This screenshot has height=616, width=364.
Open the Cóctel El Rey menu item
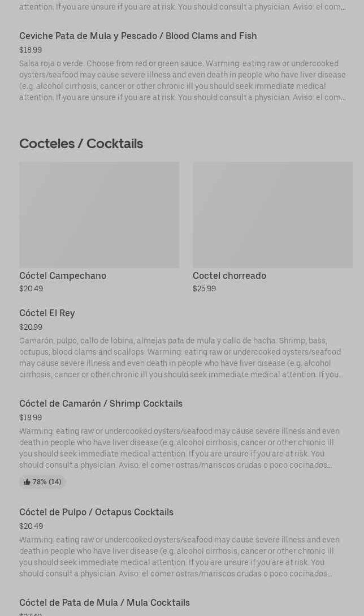[47, 313]
